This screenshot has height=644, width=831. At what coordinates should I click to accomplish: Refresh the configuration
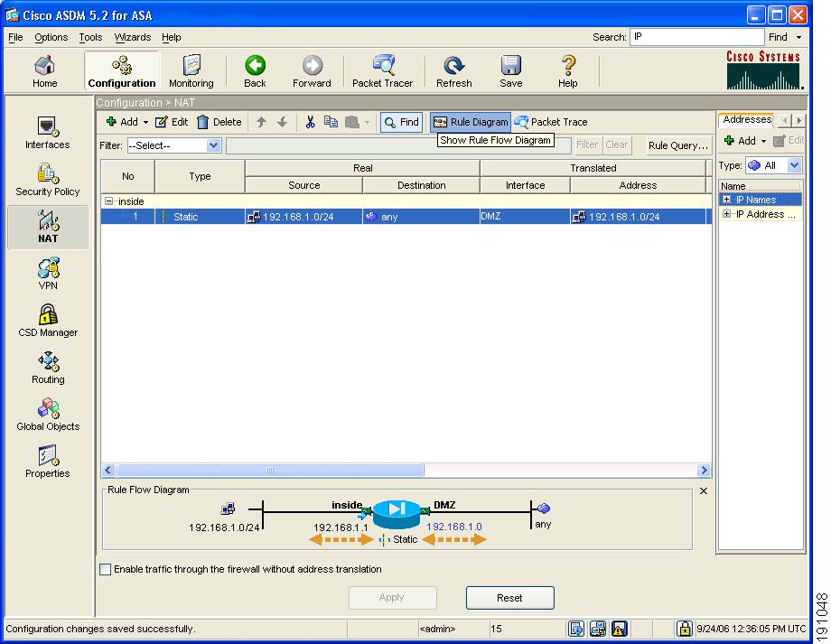coord(454,71)
